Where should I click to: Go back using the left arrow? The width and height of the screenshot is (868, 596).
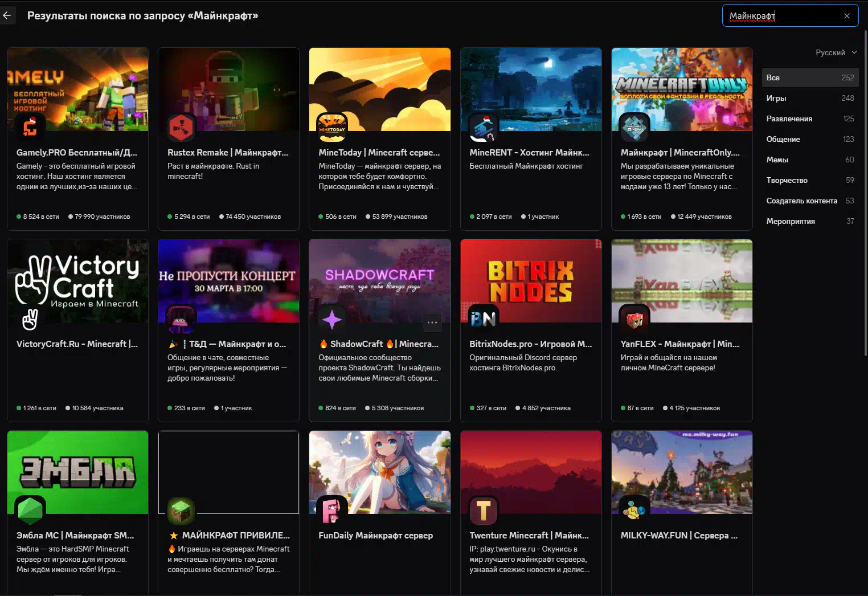[7, 16]
